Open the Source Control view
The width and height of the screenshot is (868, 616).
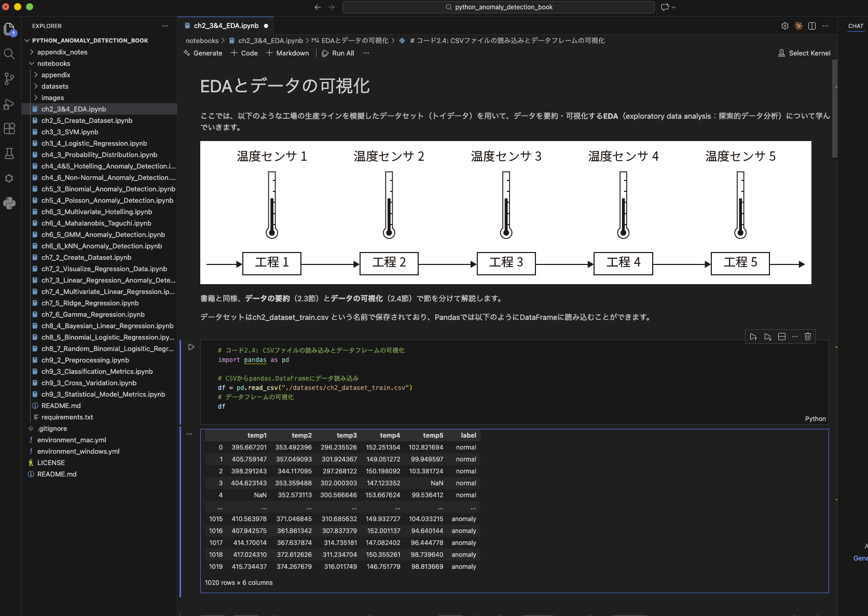point(9,78)
